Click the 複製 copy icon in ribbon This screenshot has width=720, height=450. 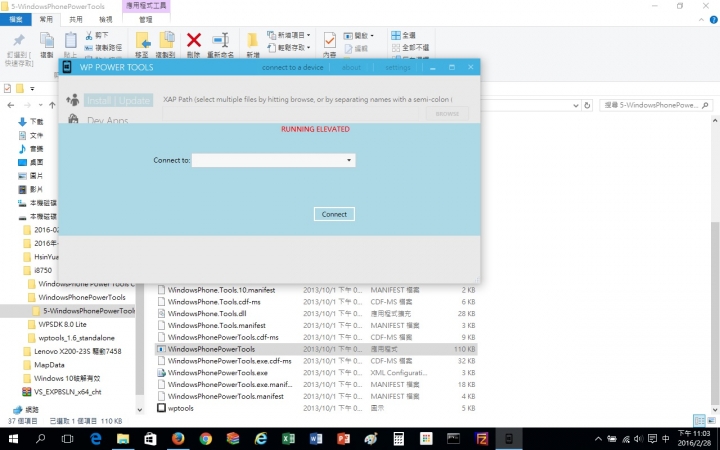click(47, 40)
